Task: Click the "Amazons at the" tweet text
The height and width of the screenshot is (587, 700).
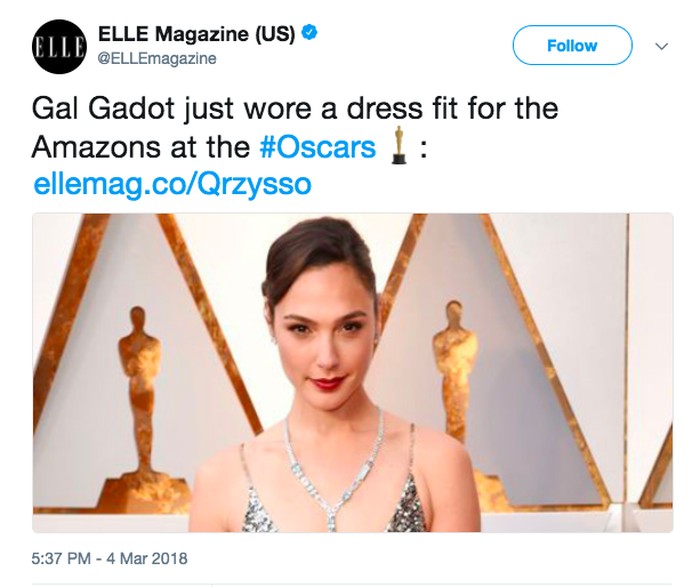Action: point(140,147)
